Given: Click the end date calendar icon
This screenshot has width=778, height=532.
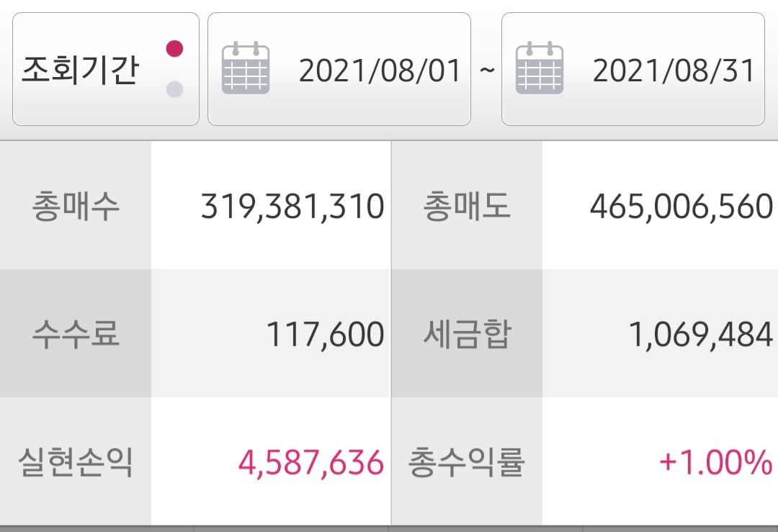Looking at the screenshot, I should point(540,69).
